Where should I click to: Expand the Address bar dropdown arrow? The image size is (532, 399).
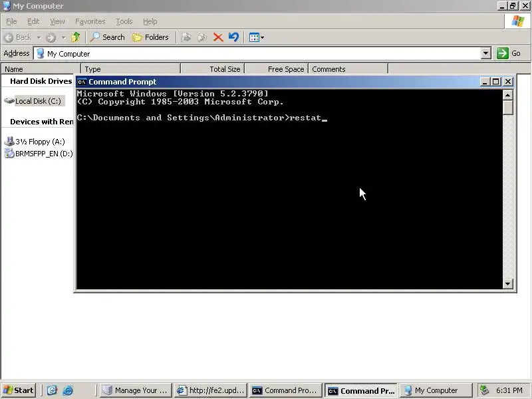pyautogui.click(x=486, y=53)
